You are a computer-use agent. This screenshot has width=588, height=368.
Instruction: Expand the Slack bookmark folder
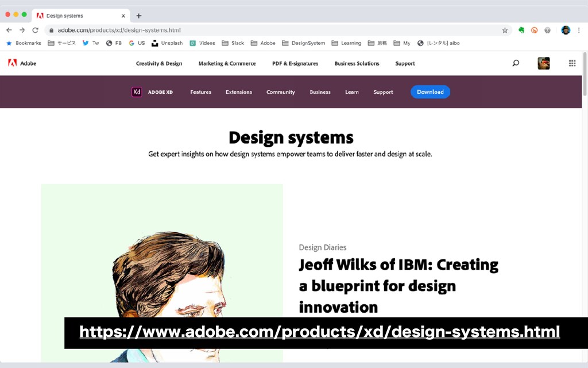click(233, 43)
